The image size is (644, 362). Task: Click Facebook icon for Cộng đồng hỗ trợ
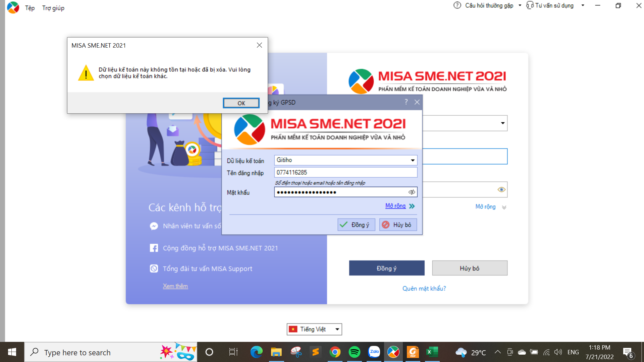[x=154, y=248]
